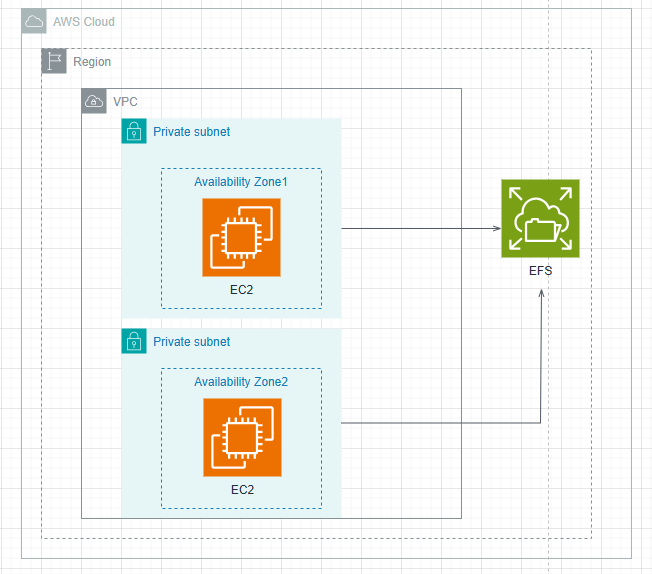652x574 pixels.
Task: Select the VPC cloud lock icon
Action: click(x=94, y=101)
